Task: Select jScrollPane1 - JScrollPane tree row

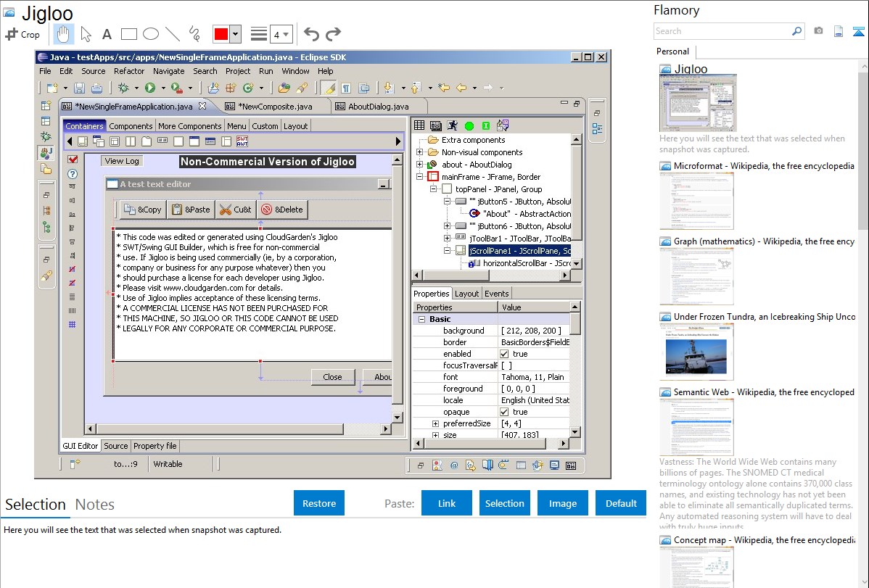Action: pos(520,250)
